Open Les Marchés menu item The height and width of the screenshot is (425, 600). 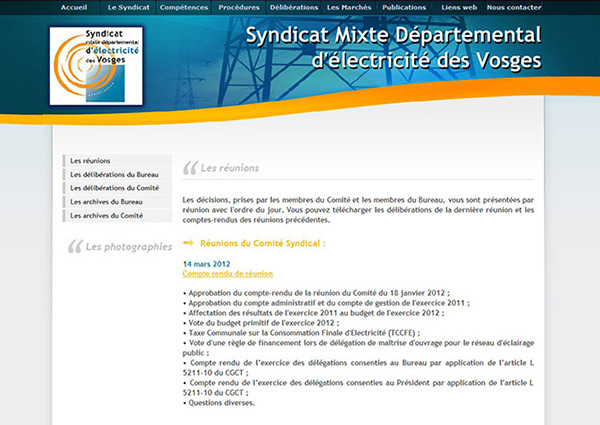pos(349,7)
